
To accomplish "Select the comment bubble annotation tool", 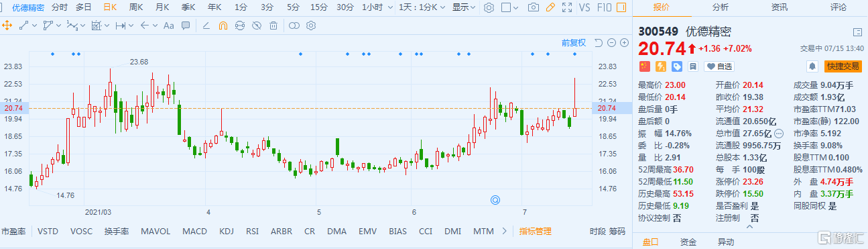I will (x=186, y=26).
